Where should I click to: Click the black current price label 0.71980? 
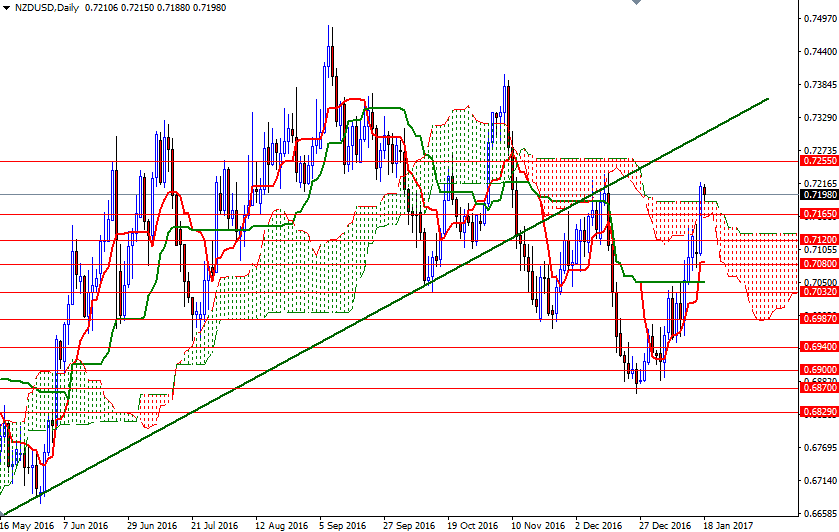[x=819, y=195]
